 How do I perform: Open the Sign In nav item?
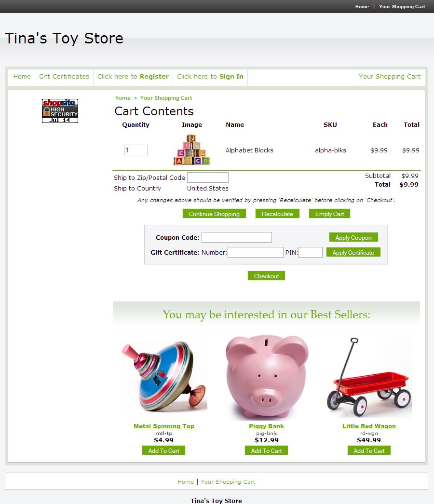(210, 77)
